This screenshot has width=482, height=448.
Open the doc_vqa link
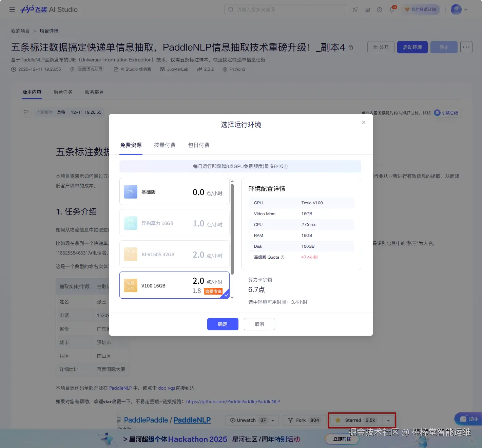coord(167,388)
